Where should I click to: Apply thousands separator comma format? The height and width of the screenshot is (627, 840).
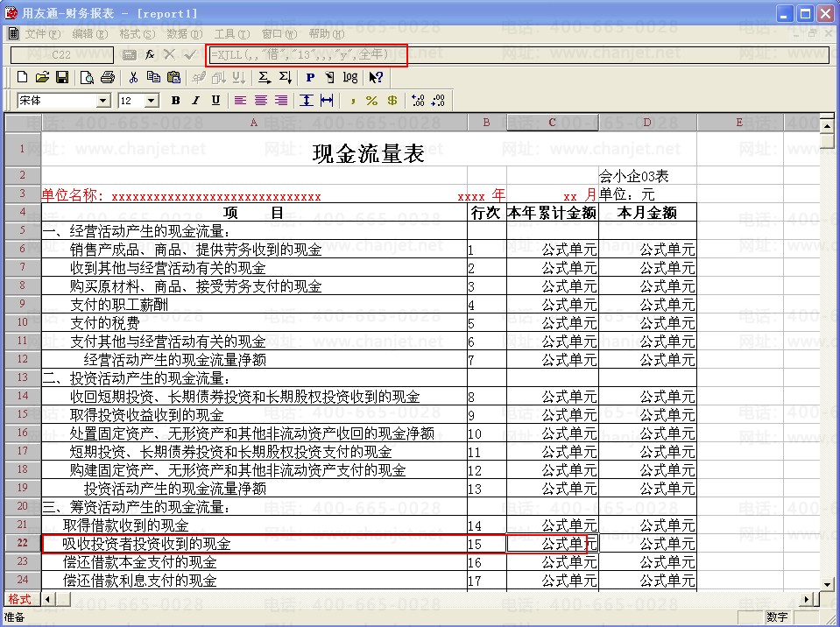coord(352,100)
